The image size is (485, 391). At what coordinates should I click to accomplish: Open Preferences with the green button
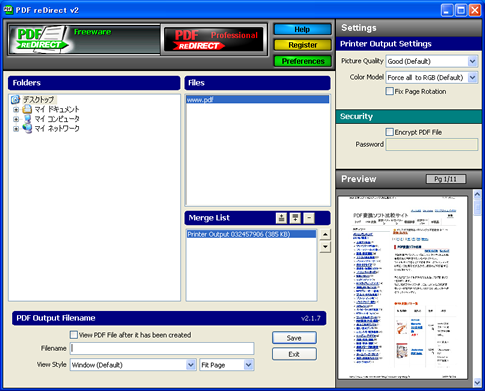click(303, 61)
